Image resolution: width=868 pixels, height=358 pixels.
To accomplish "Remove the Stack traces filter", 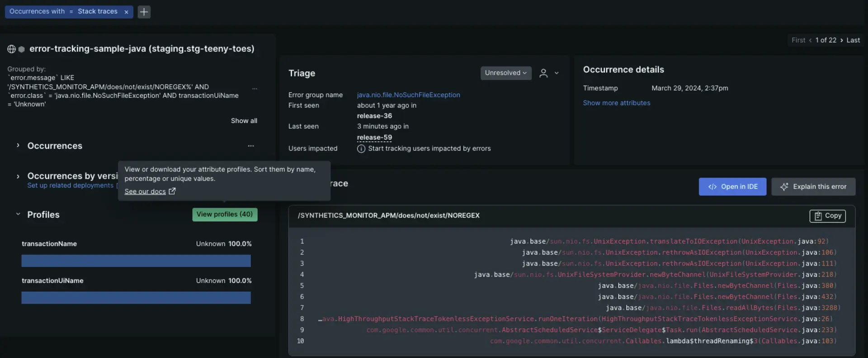I will [x=126, y=12].
